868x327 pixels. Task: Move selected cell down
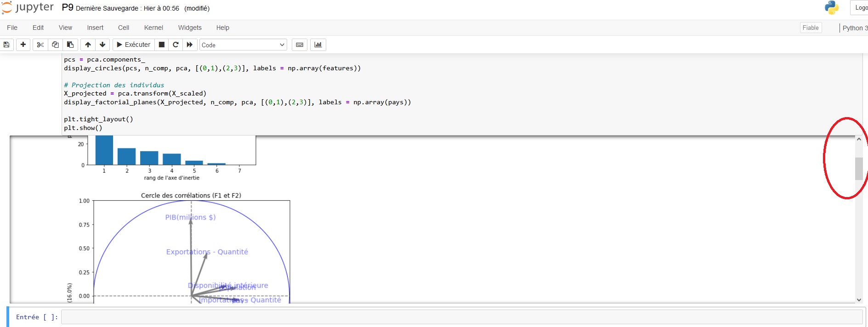click(102, 45)
